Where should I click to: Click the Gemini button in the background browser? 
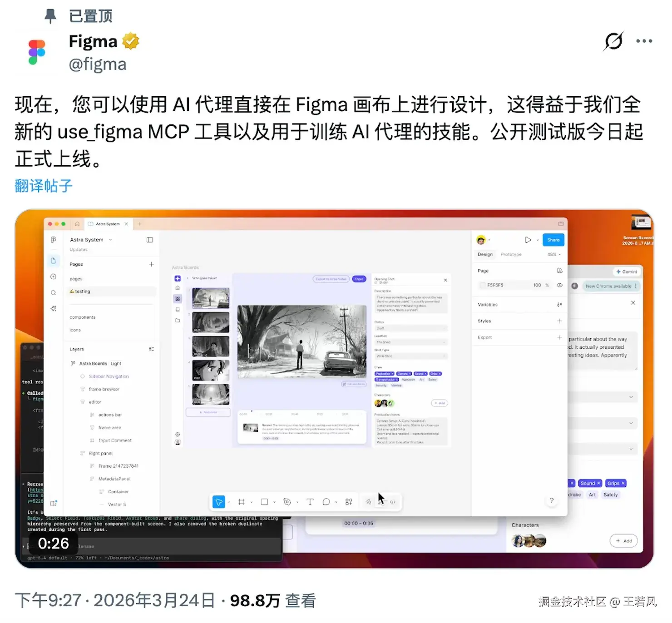(x=627, y=272)
